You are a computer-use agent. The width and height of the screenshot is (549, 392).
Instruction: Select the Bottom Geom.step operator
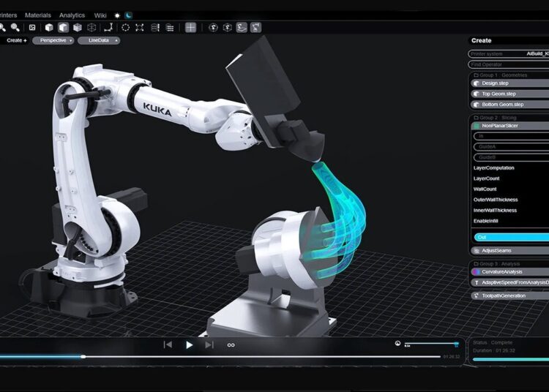coord(509,105)
